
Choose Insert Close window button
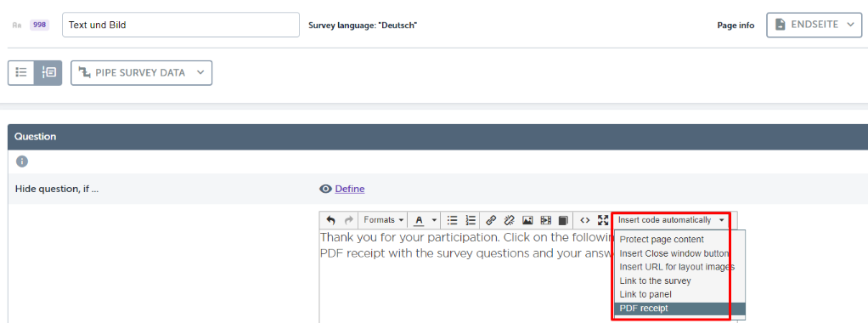679,253
